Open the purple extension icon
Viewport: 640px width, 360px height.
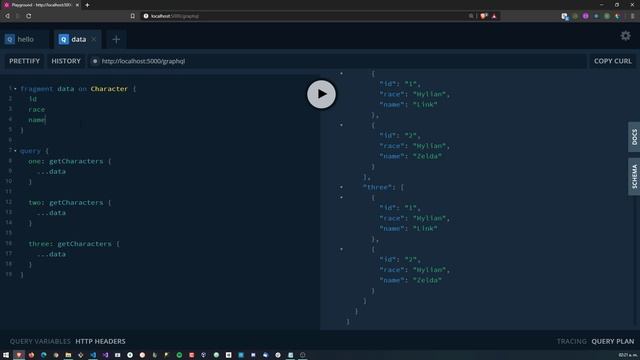585,16
